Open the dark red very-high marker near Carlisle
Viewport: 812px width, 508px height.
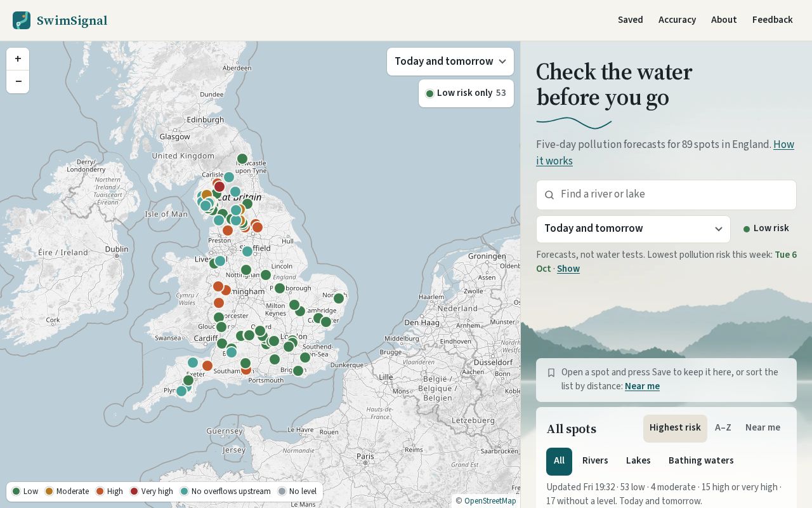pyautogui.click(x=219, y=187)
